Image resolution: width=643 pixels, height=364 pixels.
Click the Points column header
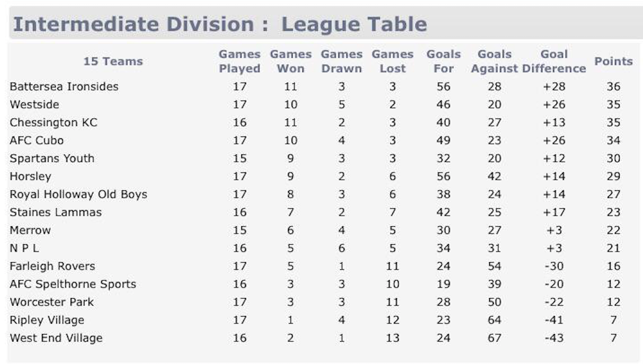tap(613, 62)
